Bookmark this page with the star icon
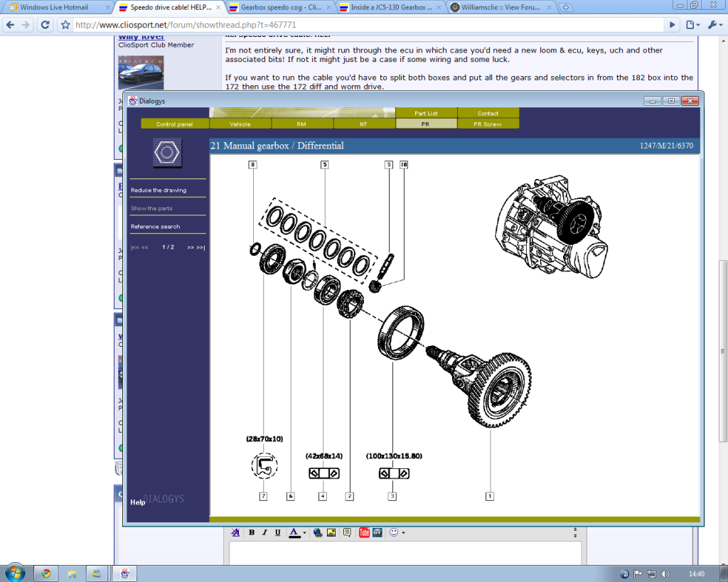 (x=65, y=24)
